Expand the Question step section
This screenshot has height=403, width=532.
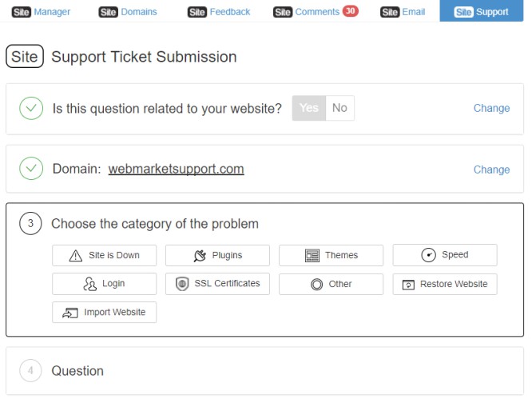pyautogui.click(x=264, y=371)
